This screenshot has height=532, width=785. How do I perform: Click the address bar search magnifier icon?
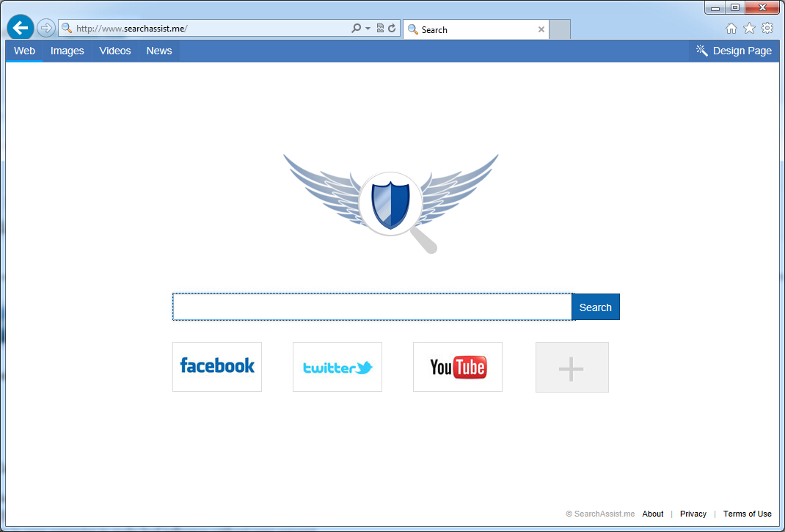point(356,28)
